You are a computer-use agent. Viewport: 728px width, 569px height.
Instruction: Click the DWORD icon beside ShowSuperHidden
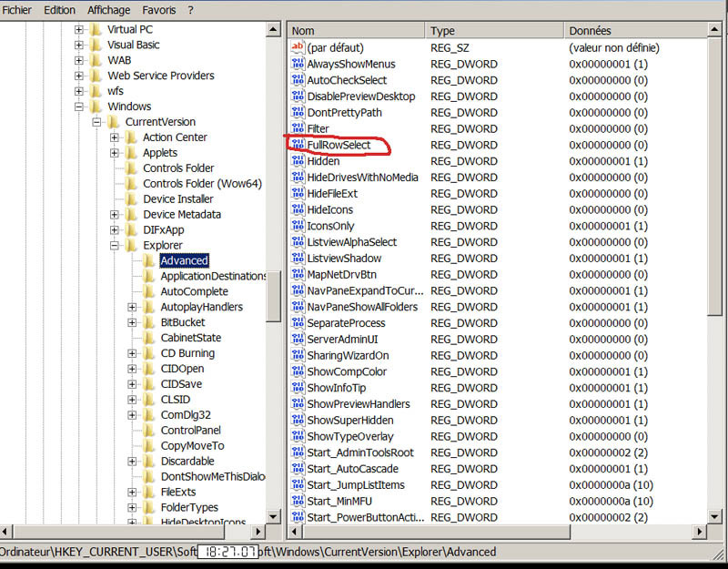(298, 420)
